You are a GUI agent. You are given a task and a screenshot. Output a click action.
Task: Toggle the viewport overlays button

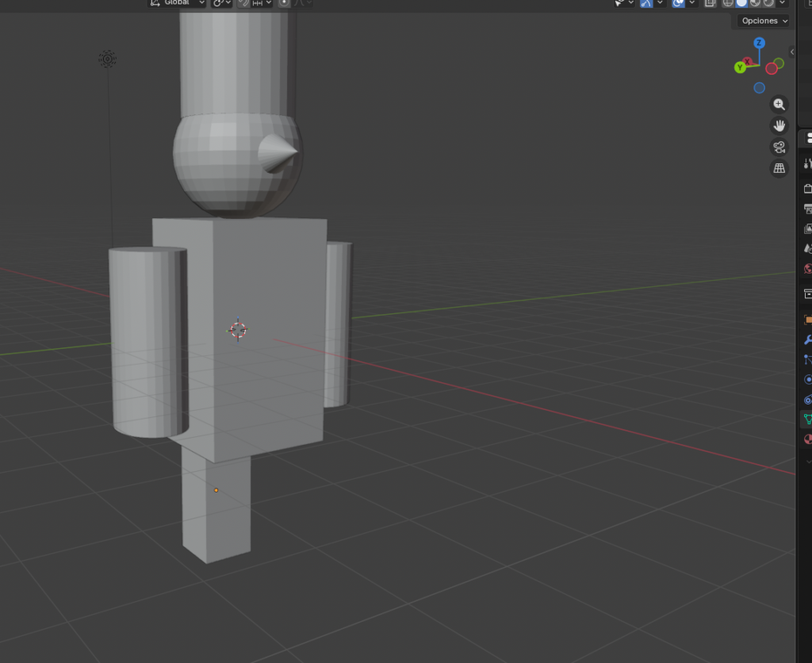click(x=679, y=3)
